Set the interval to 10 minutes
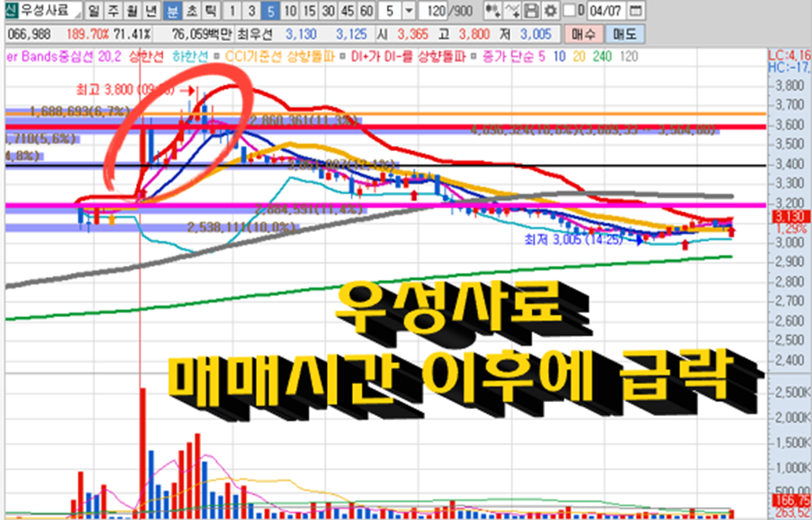The height and width of the screenshot is (520, 812). click(x=291, y=10)
